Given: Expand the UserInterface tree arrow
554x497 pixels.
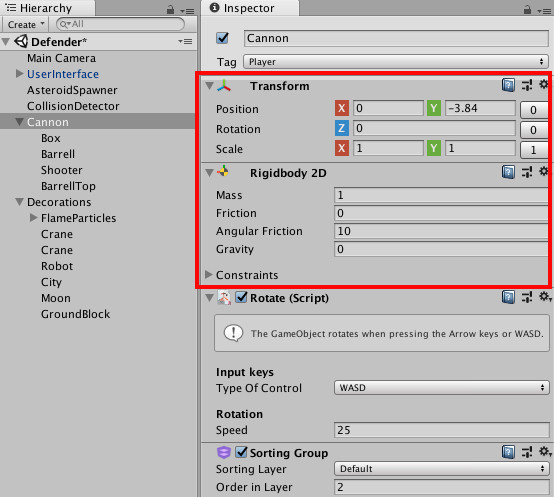Looking at the screenshot, I should pyautogui.click(x=19, y=73).
